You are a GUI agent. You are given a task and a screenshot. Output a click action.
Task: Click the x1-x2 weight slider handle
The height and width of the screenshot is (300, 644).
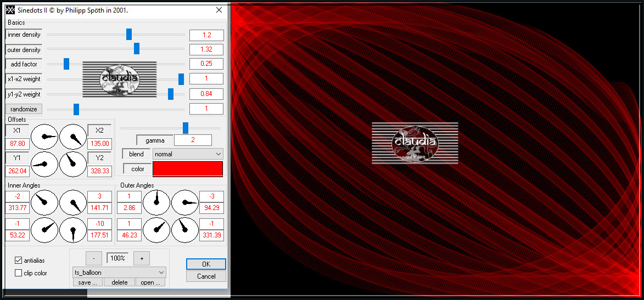coord(181,79)
